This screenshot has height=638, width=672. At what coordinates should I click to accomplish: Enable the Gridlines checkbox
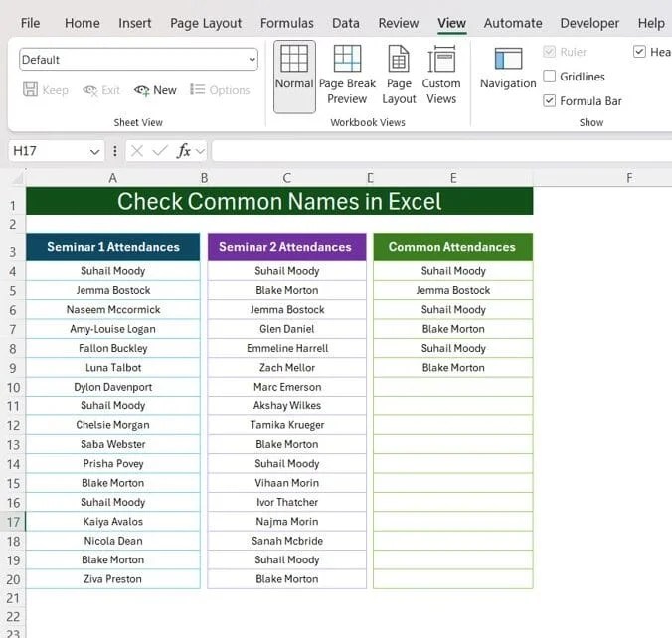click(x=549, y=77)
